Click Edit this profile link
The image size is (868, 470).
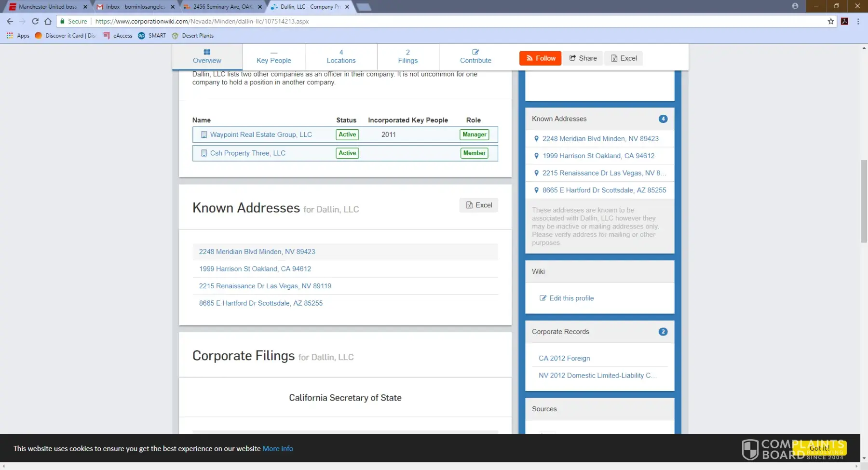(571, 298)
